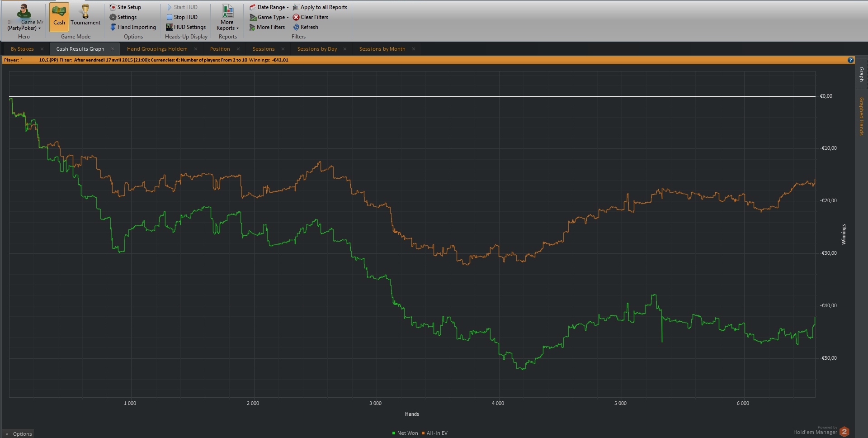Open More Filters
Screen dimensions: 868x438
pos(267,27)
